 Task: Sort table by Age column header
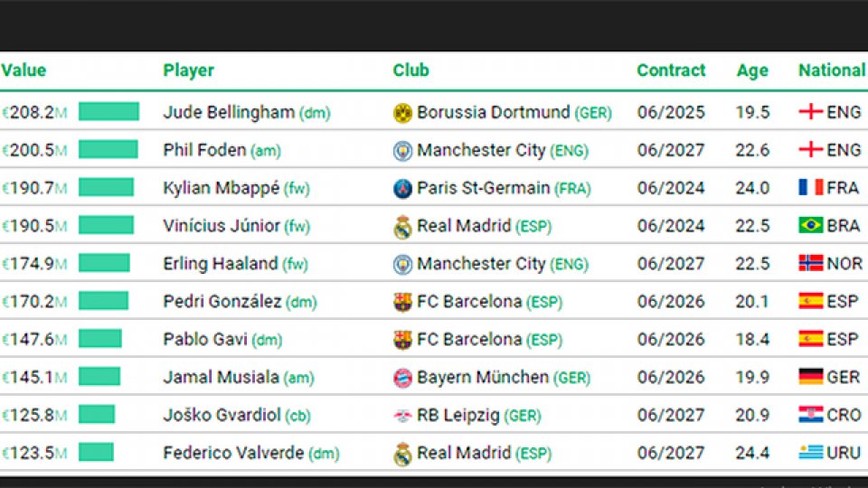752,70
